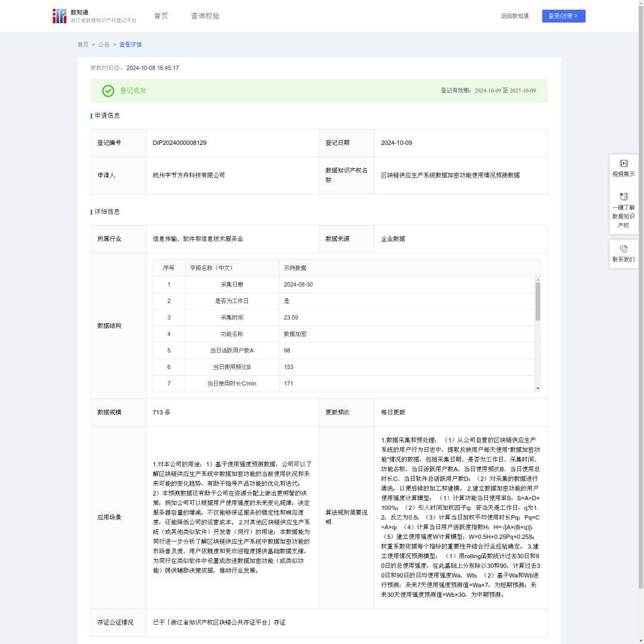Screen dimensions: 644x644
Task: Click the sample value 2024-08-30
Action: 298,284
